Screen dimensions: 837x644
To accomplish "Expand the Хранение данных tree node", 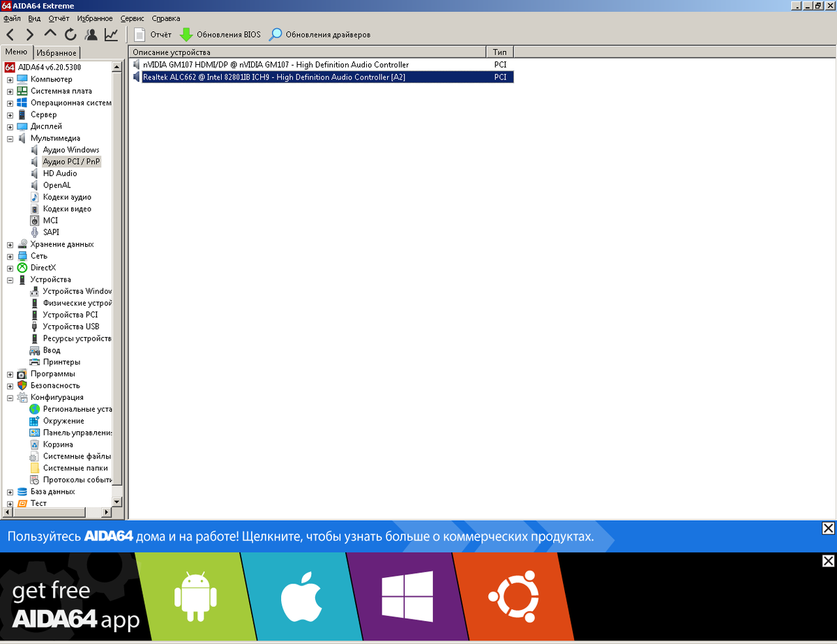I will [x=10, y=245].
